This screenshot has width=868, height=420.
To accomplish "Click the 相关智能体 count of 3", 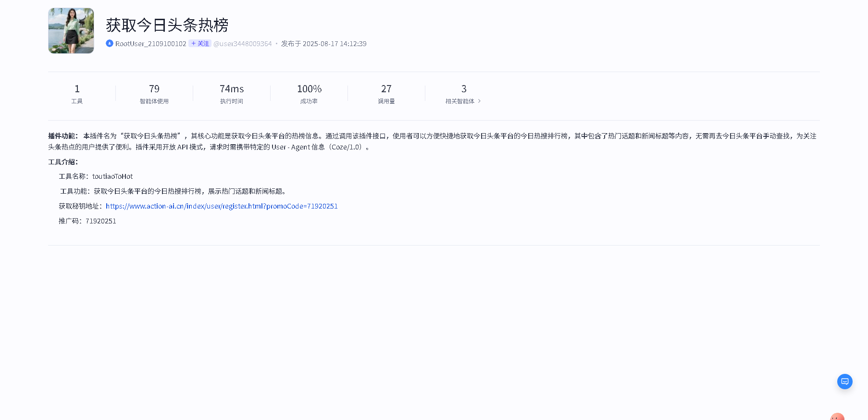I will 463,89.
